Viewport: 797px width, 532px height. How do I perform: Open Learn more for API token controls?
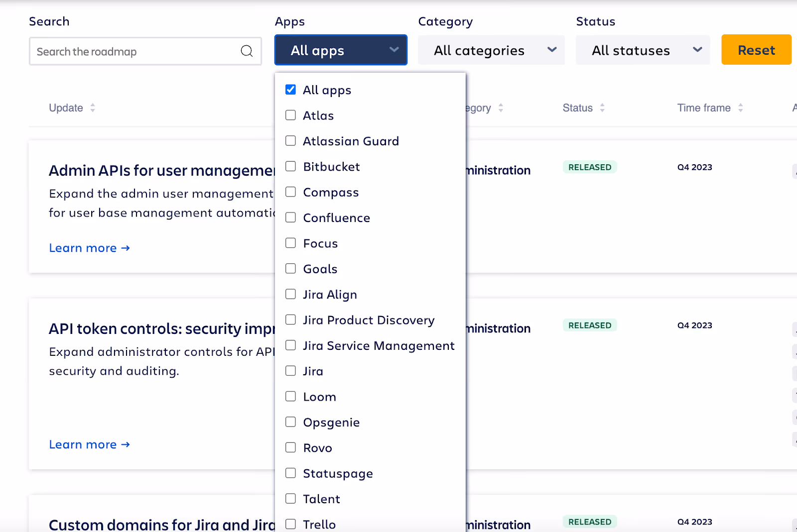pos(89,444)
